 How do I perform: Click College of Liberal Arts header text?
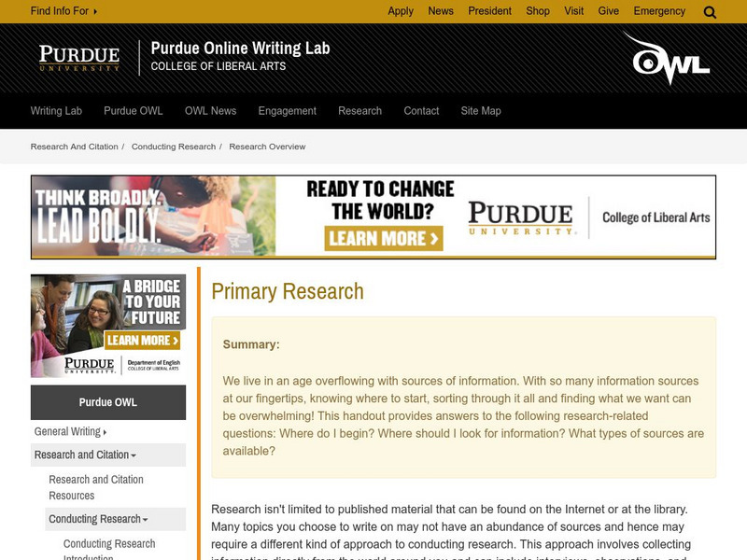(x=218, y=66)
